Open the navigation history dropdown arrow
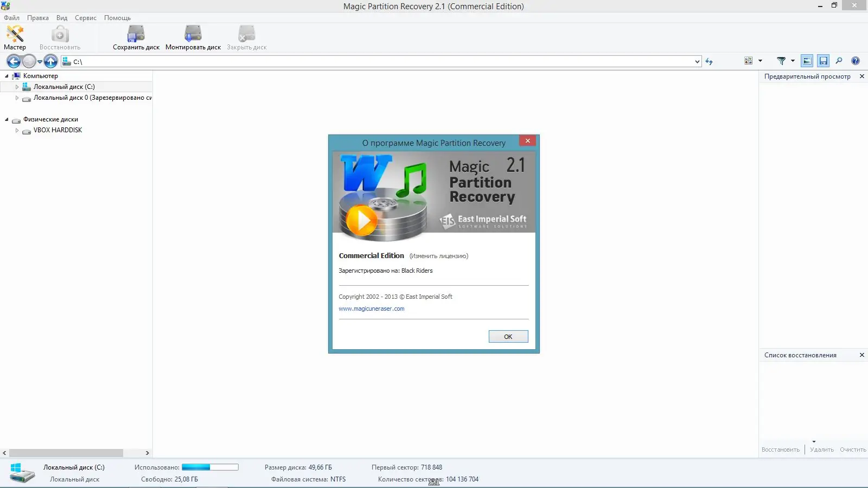The height and width of the screenshot is (488, 868). tap(40, 61)
